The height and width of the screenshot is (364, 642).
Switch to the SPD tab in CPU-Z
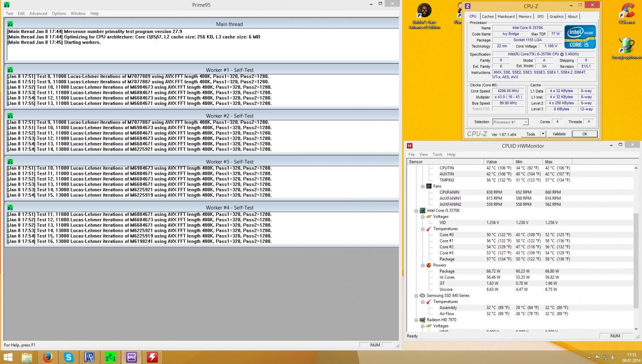[540, 16]
